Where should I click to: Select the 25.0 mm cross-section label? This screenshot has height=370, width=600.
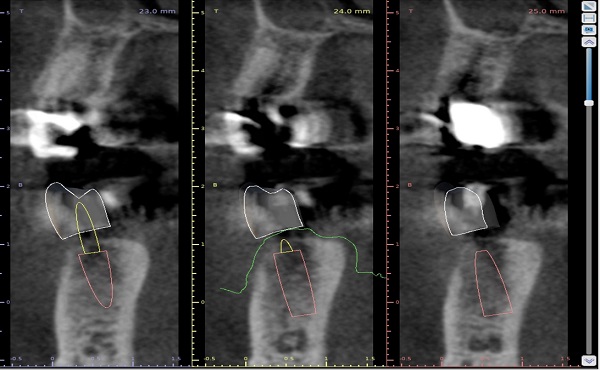(546, 11)
